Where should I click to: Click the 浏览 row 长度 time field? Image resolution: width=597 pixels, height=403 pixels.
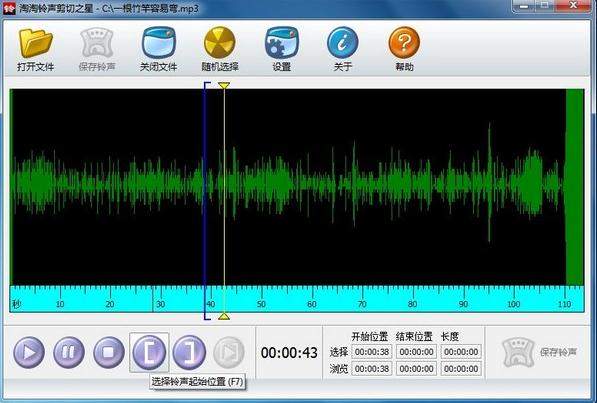[x=461, y=369]
